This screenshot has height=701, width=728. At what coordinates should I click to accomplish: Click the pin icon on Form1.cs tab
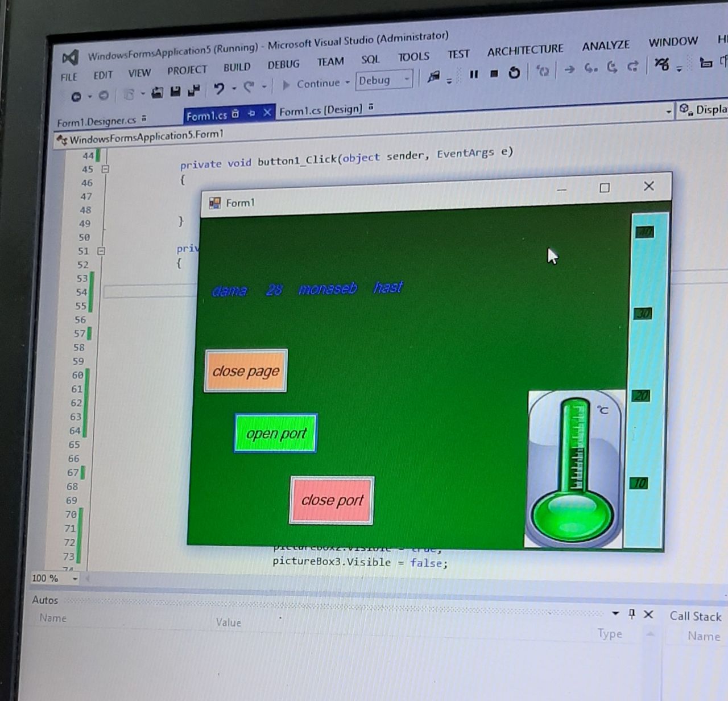pos(251,114)
